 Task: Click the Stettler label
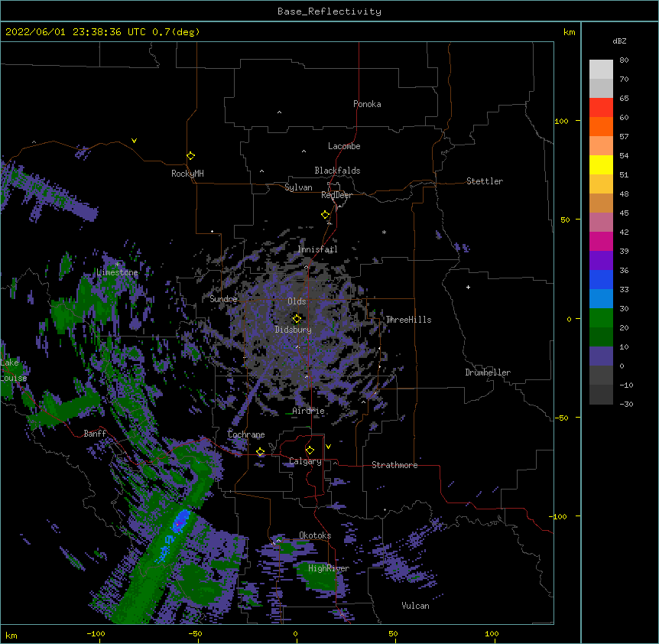tap(484, 181)
